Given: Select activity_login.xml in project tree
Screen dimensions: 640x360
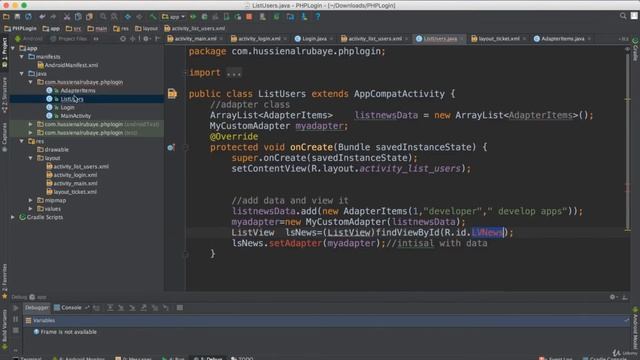Looking at the screenshot, I should click(72, 175).
